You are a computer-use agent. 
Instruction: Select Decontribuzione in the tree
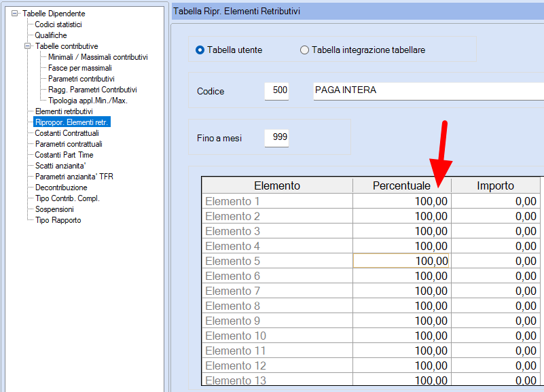pos(61,188)
